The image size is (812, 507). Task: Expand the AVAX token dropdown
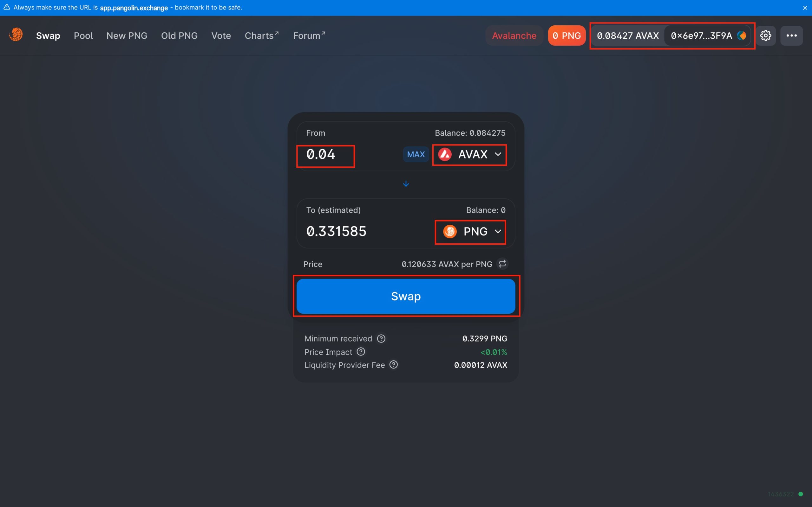coord(469,155)
